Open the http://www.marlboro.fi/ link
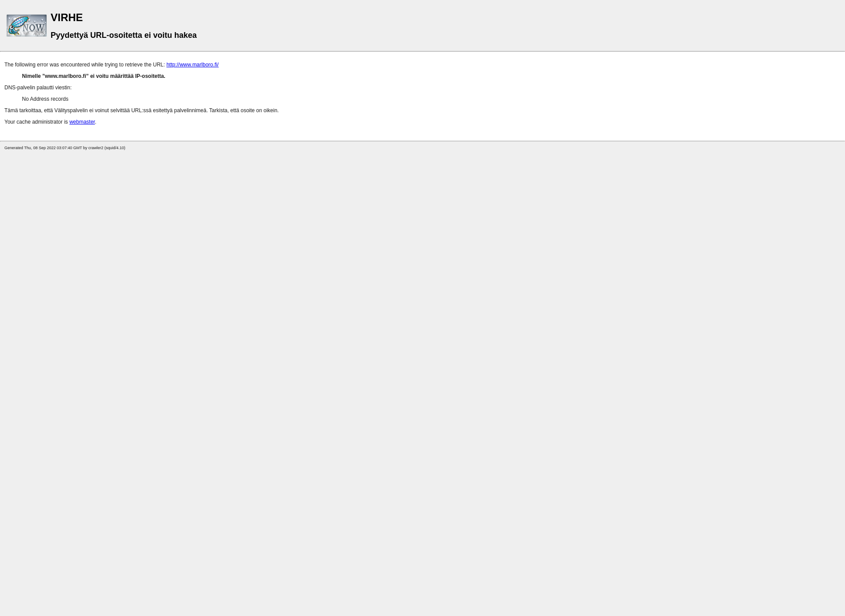The width and height of the screenshot is (845, 616). click(x=192, y=64)
